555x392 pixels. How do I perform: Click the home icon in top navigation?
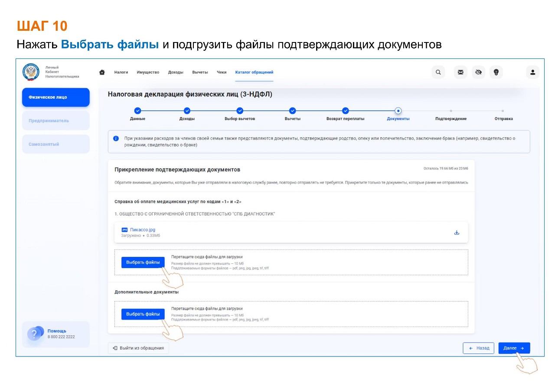click(102, 72)
